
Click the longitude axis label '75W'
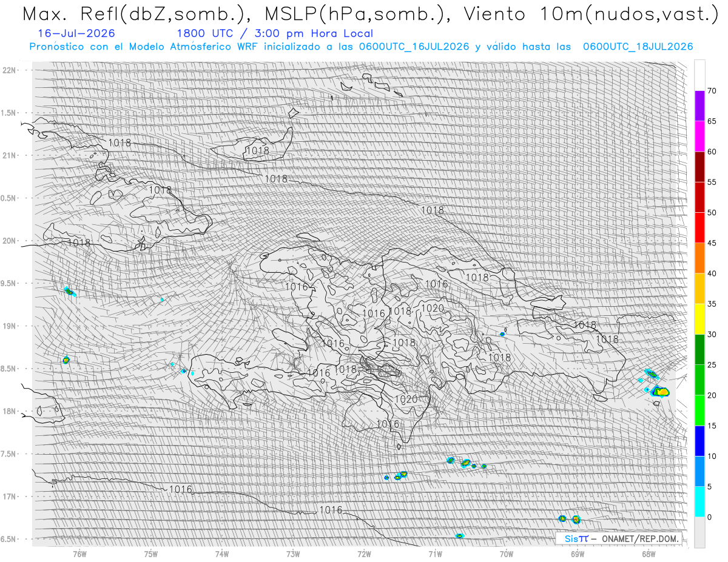click(150, 553)
